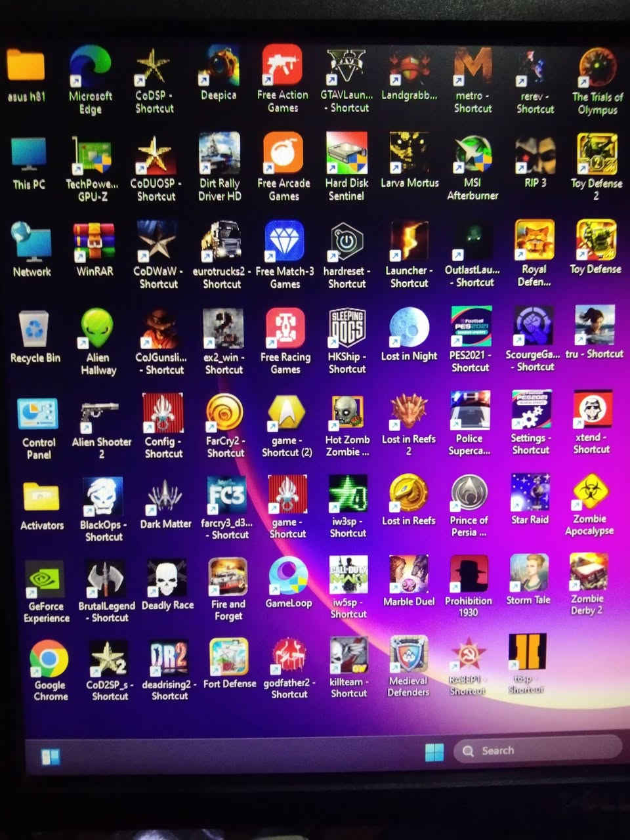Viewport: 630px width, 840px height.
Task: Open the Control Panel icon
Action: (38, 415)
